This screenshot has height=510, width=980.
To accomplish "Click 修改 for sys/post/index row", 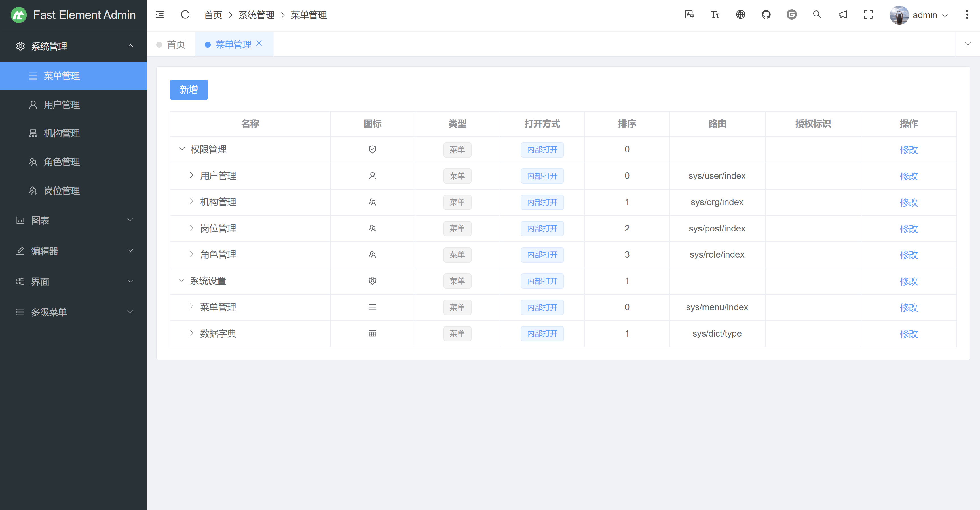I will 909,228.
